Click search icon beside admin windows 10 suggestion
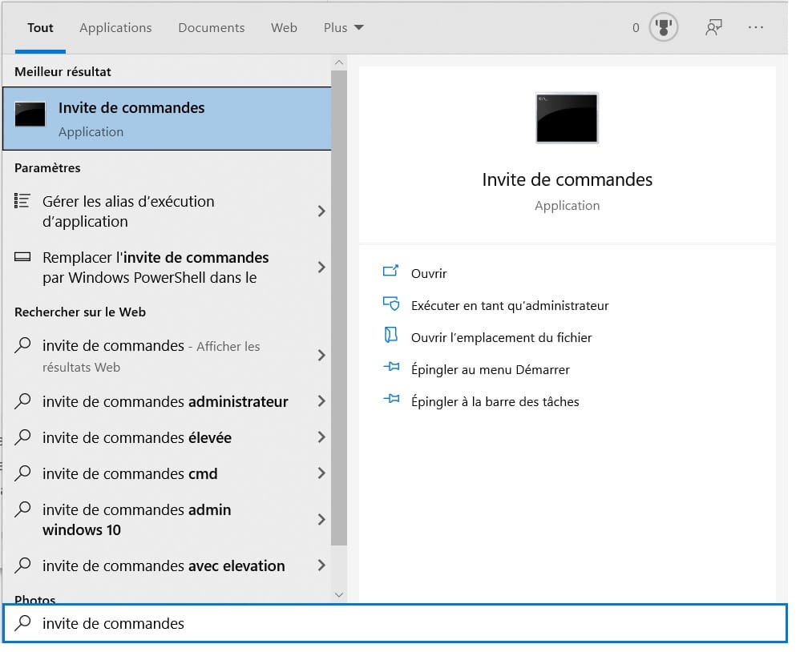Image resolution: width=812 pixels, height=652 pixels. tap(22, 509)
